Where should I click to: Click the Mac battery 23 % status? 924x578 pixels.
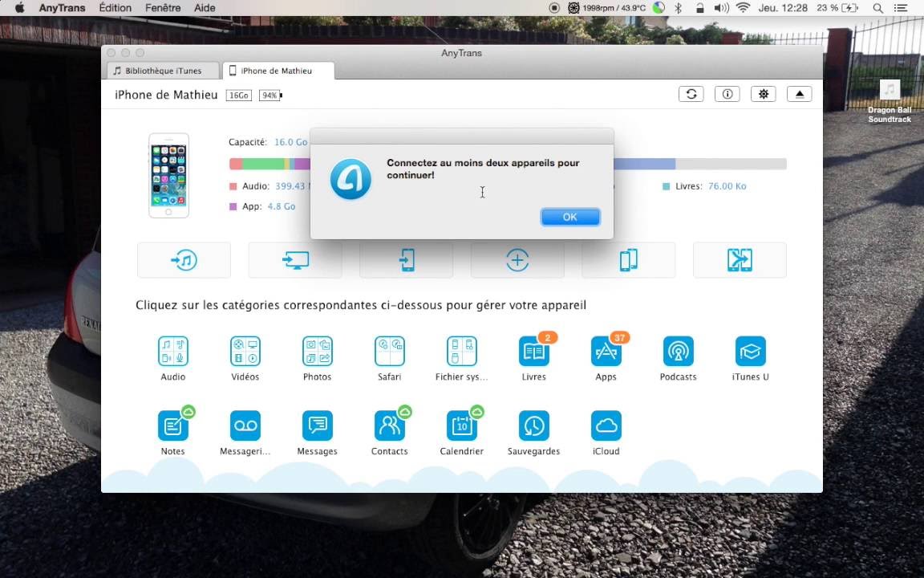click(837, 8)
